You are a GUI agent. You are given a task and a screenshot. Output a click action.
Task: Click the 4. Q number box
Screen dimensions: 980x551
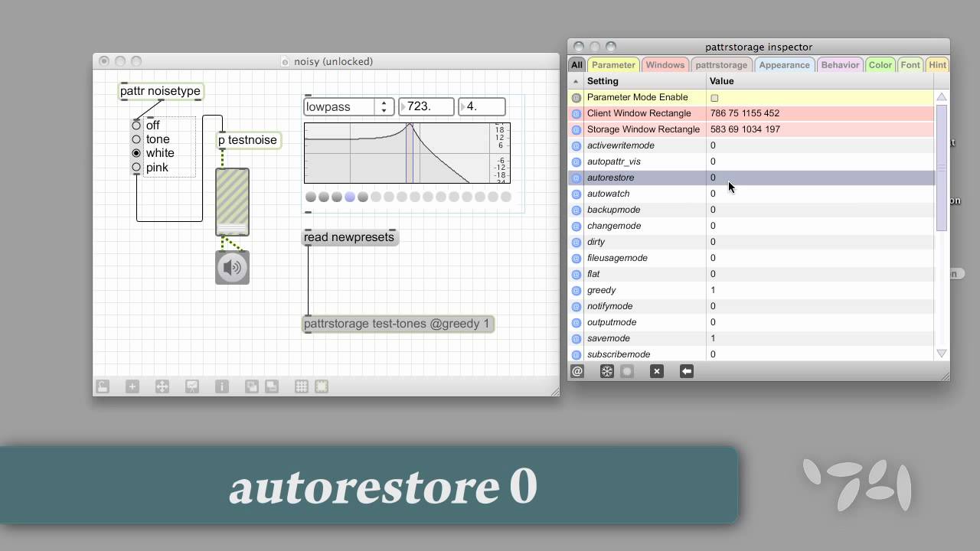click(x=482, y=107)
